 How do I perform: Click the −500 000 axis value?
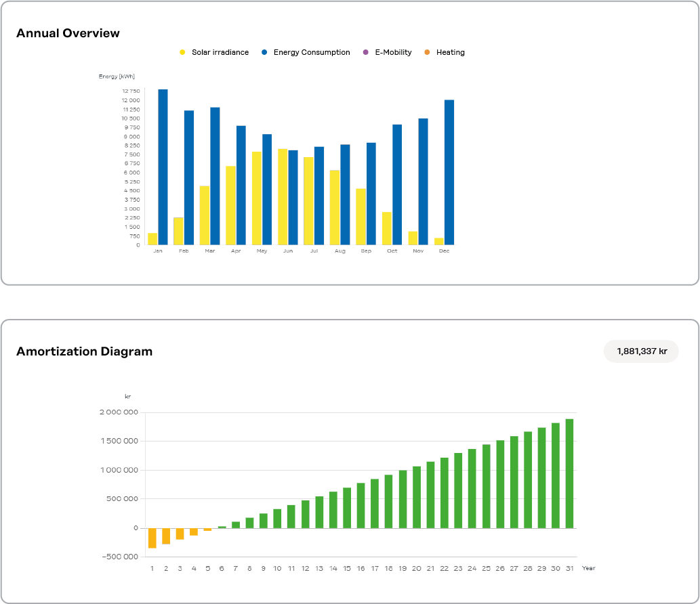click(x=120, y=557)
